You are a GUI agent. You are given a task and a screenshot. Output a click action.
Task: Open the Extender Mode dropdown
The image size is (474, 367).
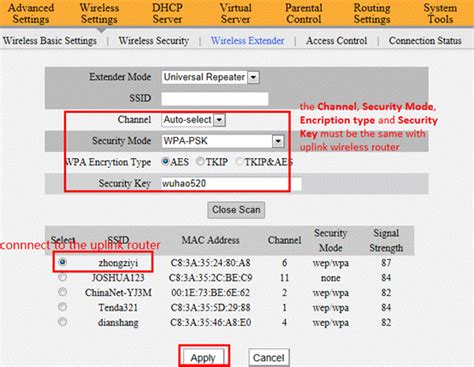pyautogui.click(x=210, y=77)
